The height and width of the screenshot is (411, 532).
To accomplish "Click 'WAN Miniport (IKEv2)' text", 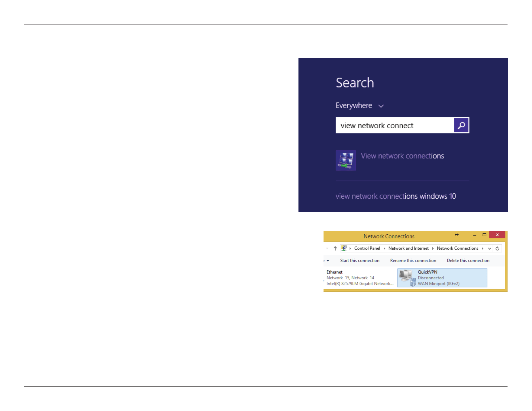I will pyautogui.click(x=438, y=284).
